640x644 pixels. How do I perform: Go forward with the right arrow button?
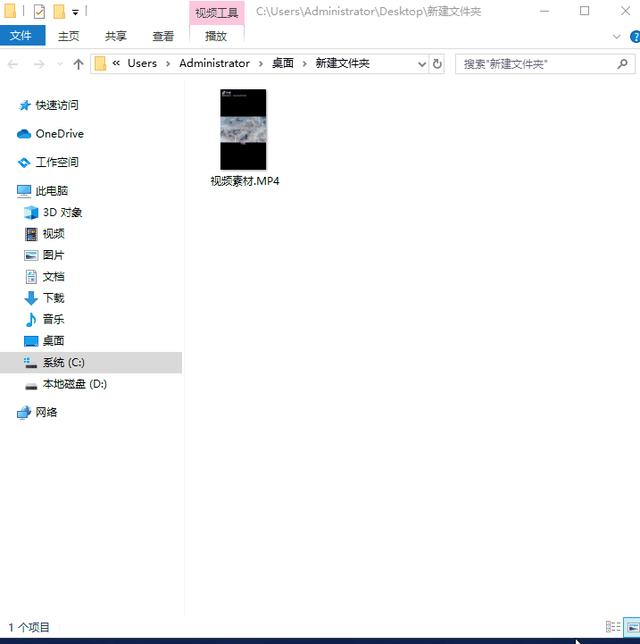(x=39, y=64)
